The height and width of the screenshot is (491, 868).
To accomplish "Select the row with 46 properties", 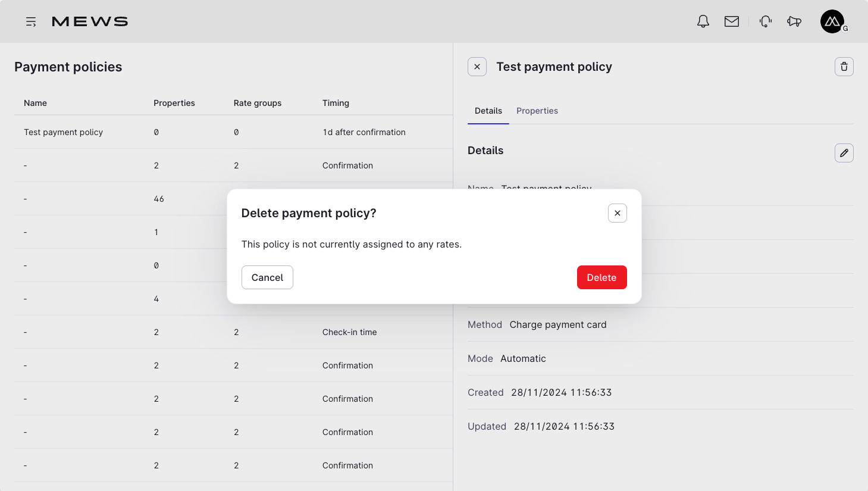I will 233,199.
